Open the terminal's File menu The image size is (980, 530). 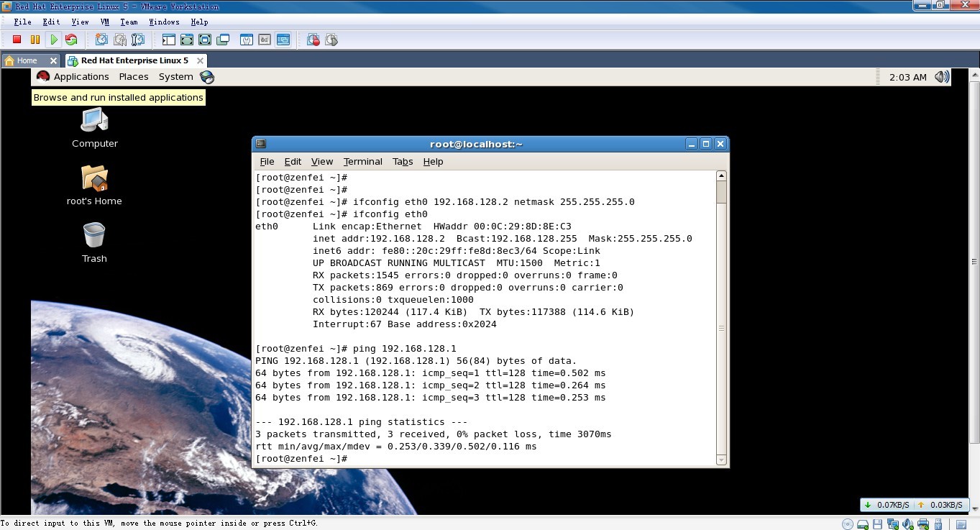tap(267, 162)
